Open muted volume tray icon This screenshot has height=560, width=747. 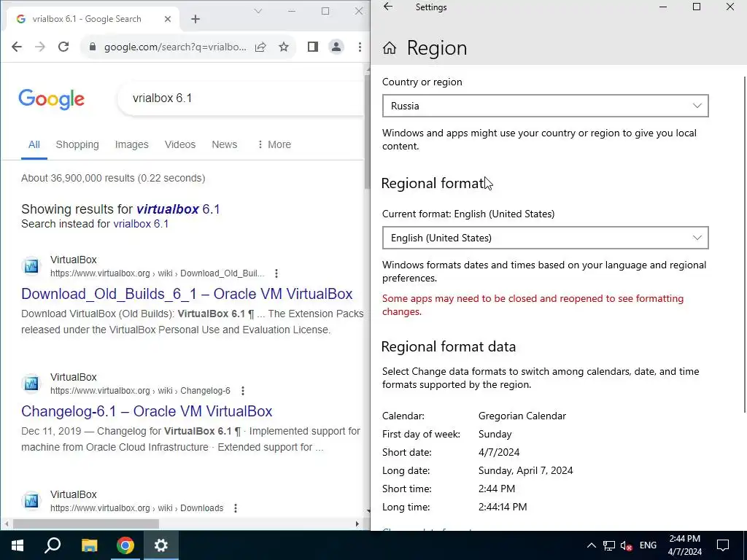pos(627,545)
